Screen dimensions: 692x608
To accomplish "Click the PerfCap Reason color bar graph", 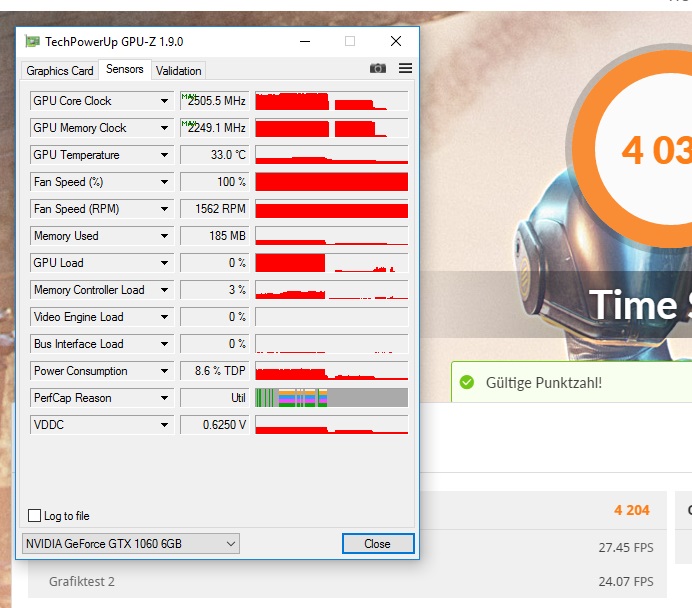I will [331, 398].
